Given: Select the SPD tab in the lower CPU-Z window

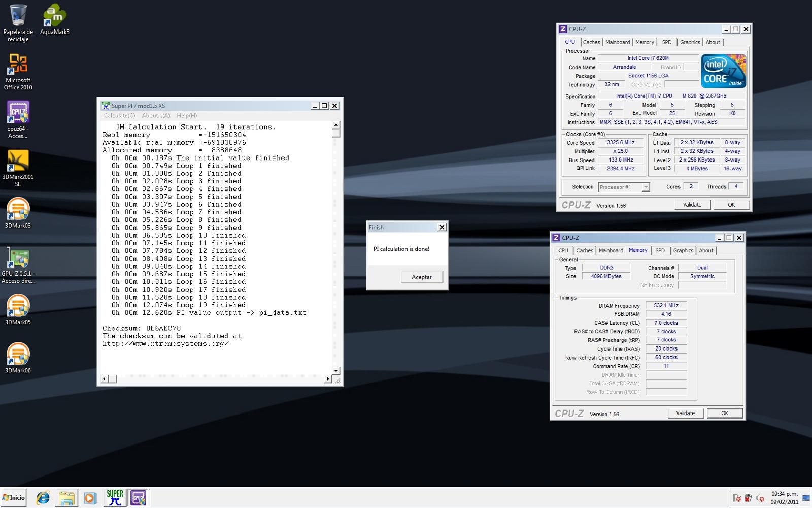Looking at the screenshot, I should tap(660, 250).
